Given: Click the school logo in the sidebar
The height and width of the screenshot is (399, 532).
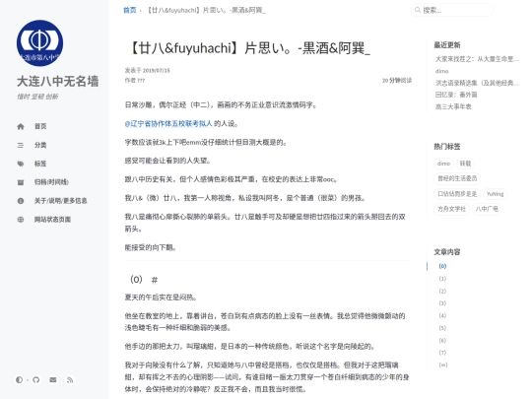Looking at the screenshot, I should [39, 43].
